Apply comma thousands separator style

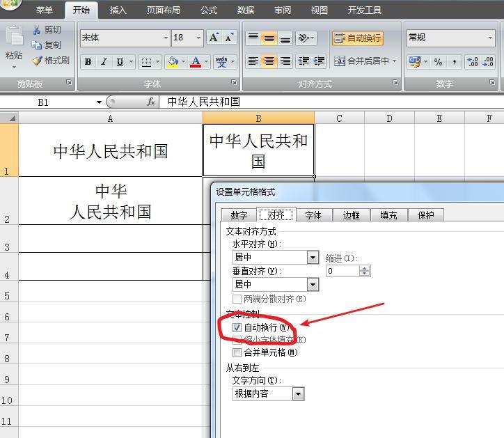tap(454, 62)
